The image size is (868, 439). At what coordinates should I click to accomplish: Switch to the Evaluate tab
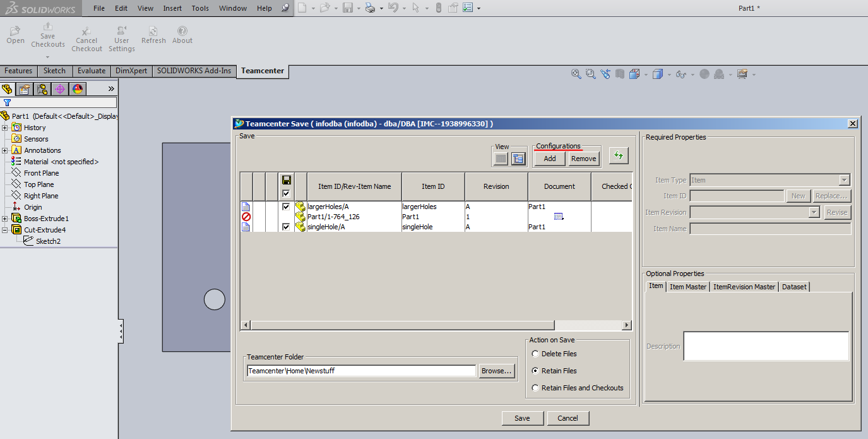point(92,71)
